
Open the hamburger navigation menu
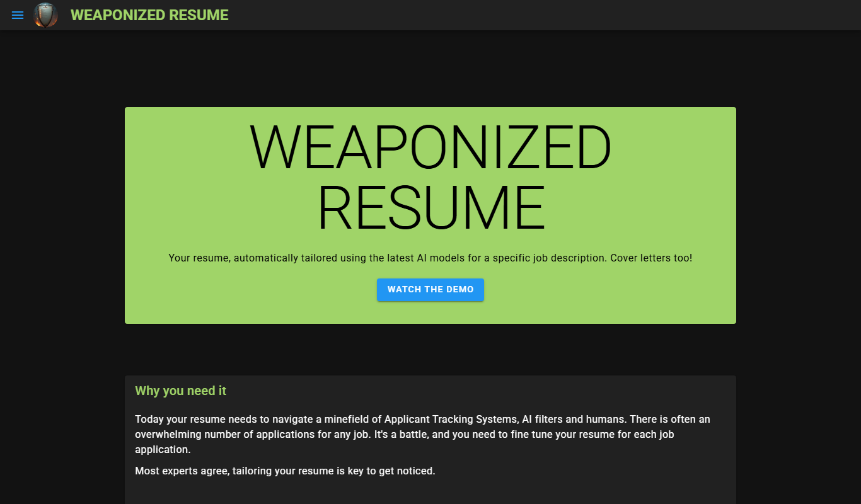tap(18, 15)
